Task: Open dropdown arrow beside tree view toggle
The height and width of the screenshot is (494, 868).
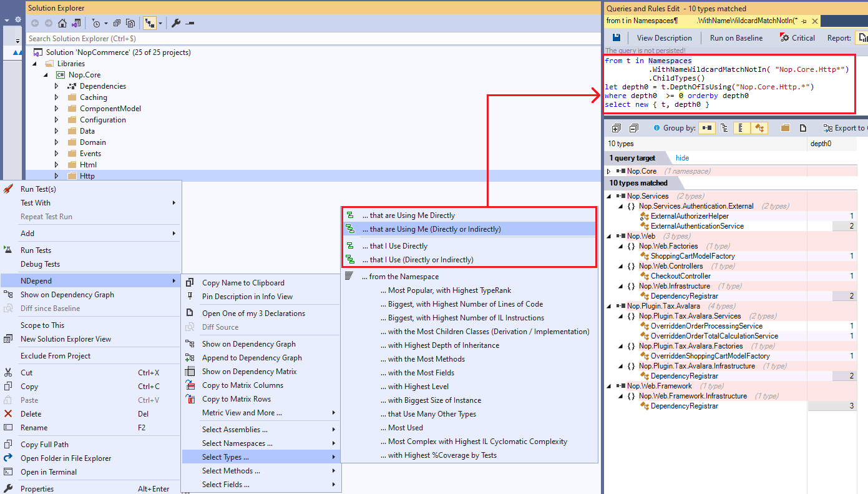Action: click(x=160, y=23)
